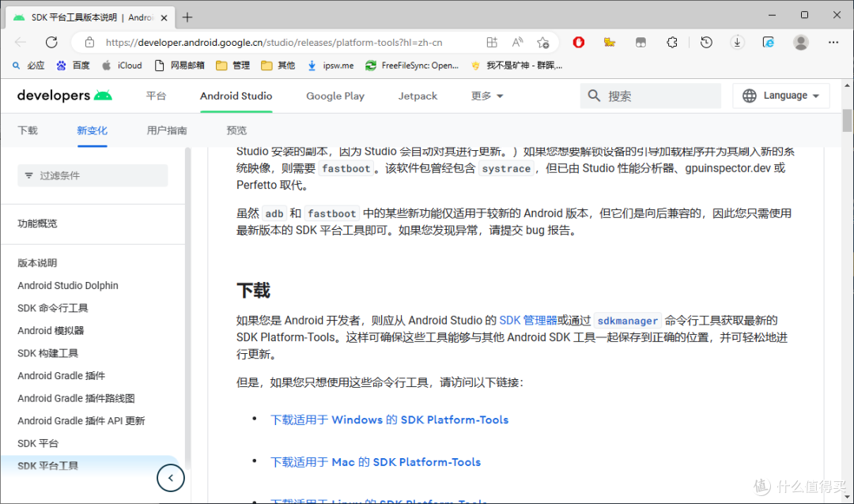854x504 pixels.
Task: Download Mac SDK Platform-Tools link
Action: tap(376, 462)
